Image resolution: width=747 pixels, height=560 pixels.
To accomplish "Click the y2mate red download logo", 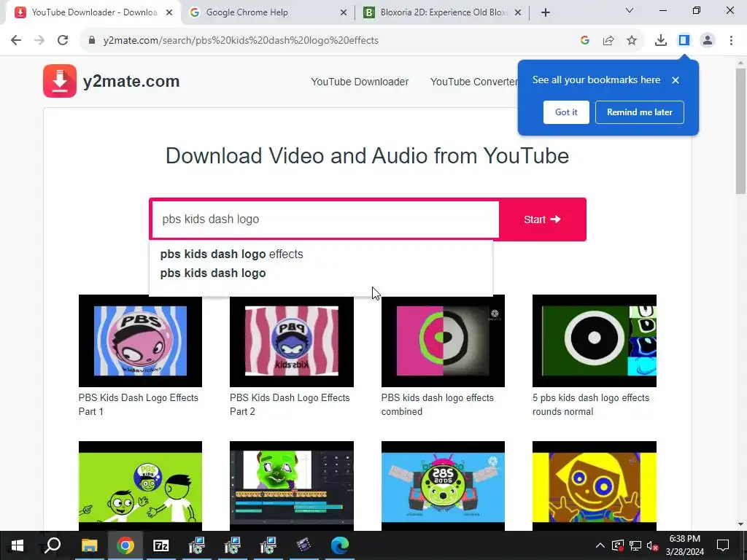I will click(x=60, y=81).
